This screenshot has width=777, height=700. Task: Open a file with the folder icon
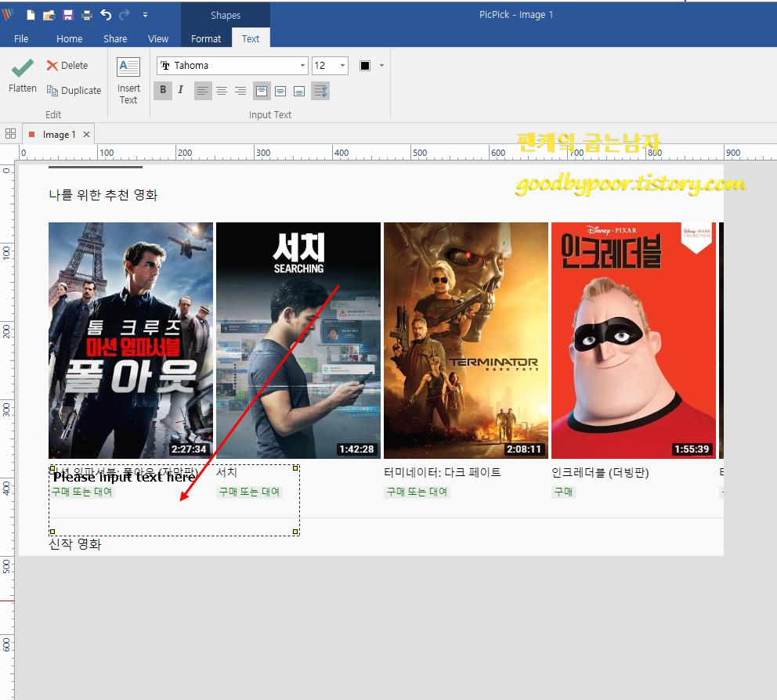49,15
